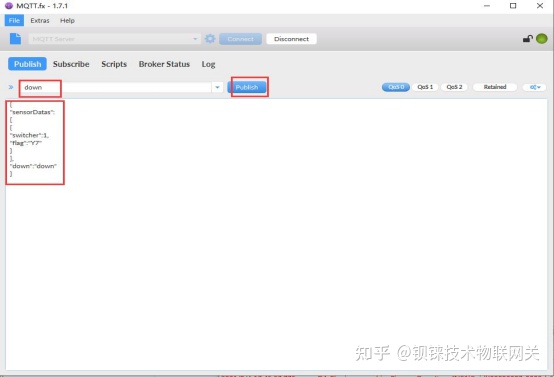Click the greyed-out Connect button
This screenshot has width=554, height=377.
coord(241,39)
